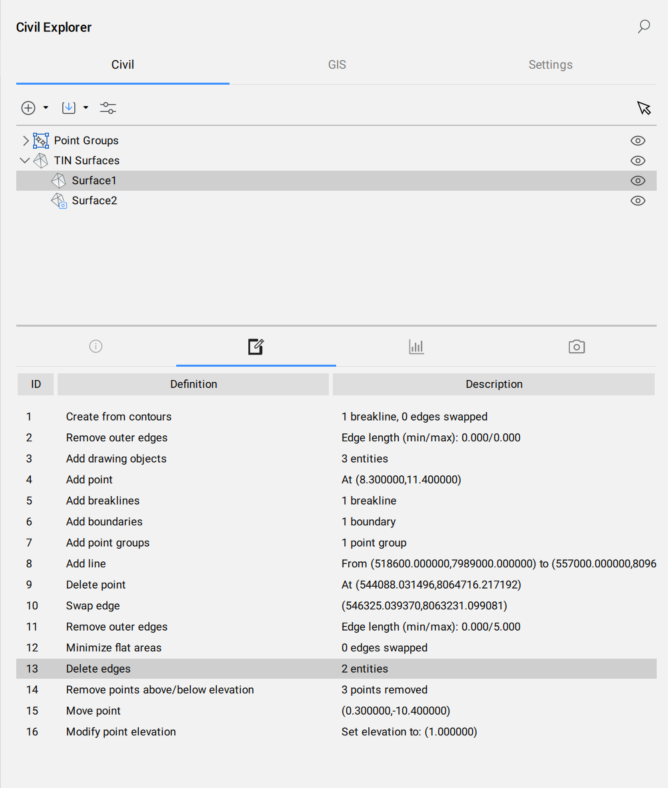Screen dimensions: 668x788
Task: Expand the Point Groups tree node
Action: (25, 141)
